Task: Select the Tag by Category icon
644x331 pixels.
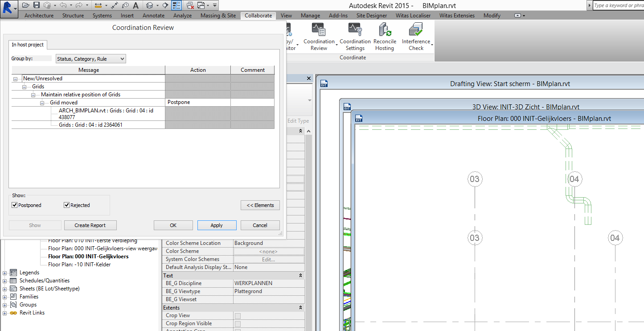Action: pyautogui.click(x=126, y=5)
